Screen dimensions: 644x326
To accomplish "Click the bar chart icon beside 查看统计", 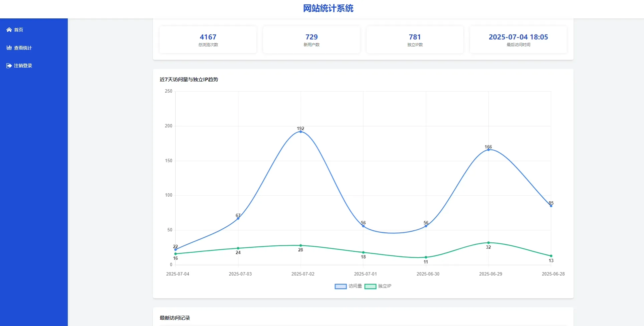I will [9, 47].
